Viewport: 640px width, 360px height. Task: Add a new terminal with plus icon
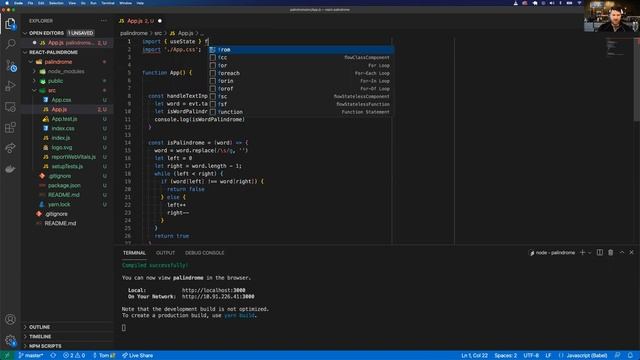[x=582, y=253]
